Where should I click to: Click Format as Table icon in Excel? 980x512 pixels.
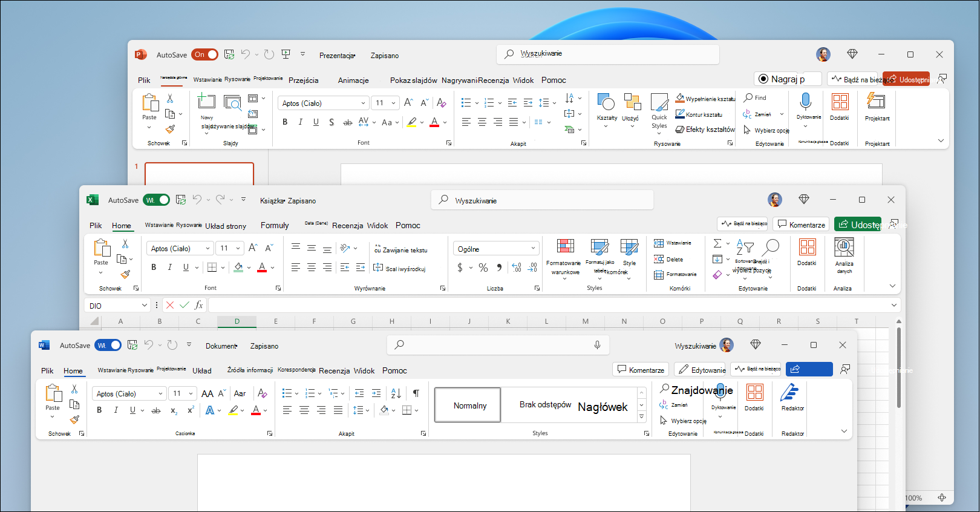click(x=599, y=246)
